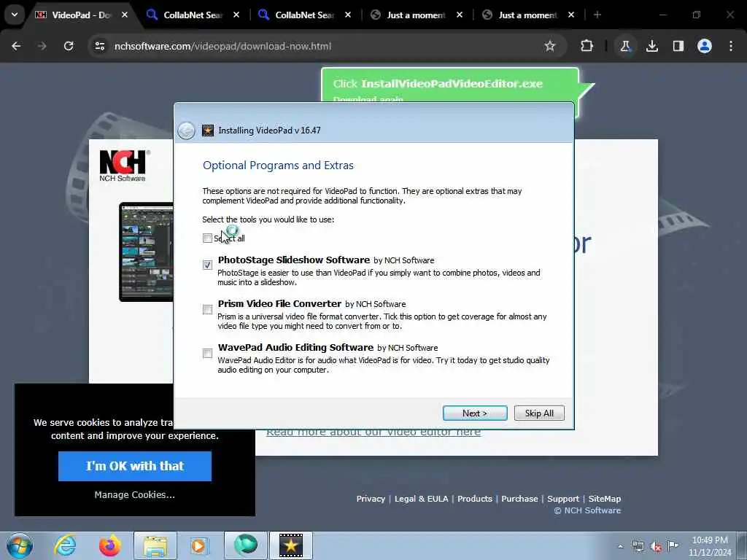Screen dimensions: 747x560
Task: Open Chrome three-dot menu
Action: coord(731,46)
